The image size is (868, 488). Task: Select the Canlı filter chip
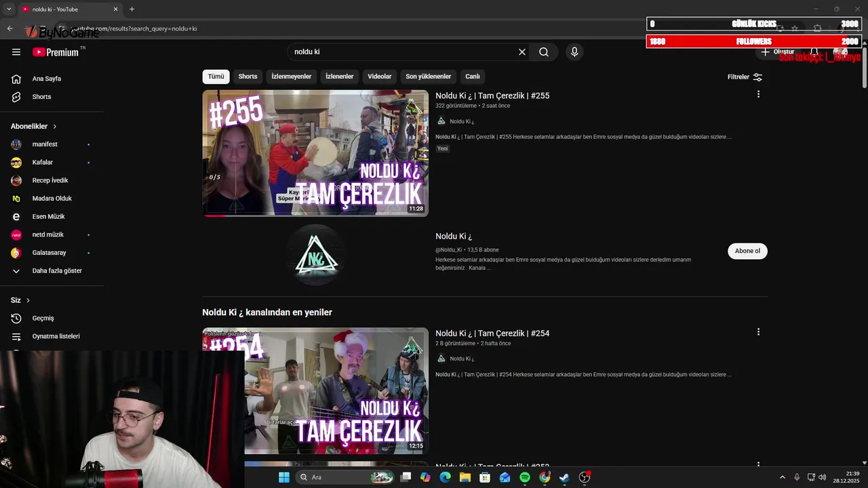click(x=473, y=77)
